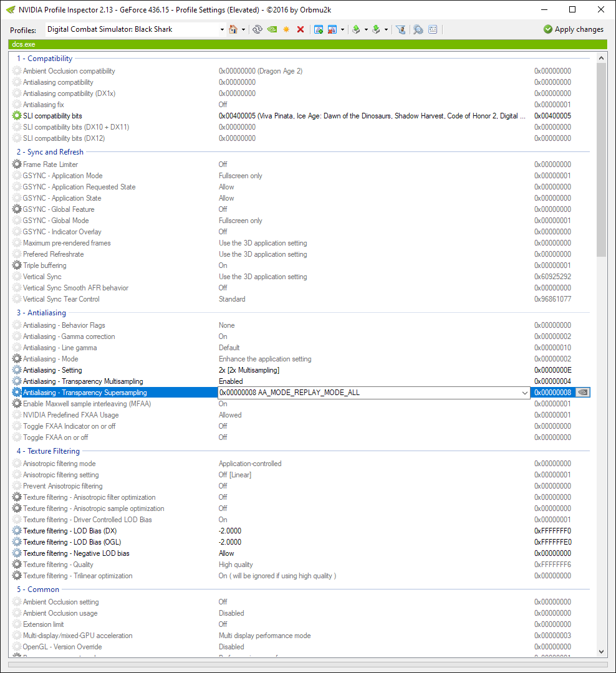Select 'Maximum pre-rendered frames' row
Image resolution: width=616 pixels, height=673 pixels.
[x=301, y=243]
